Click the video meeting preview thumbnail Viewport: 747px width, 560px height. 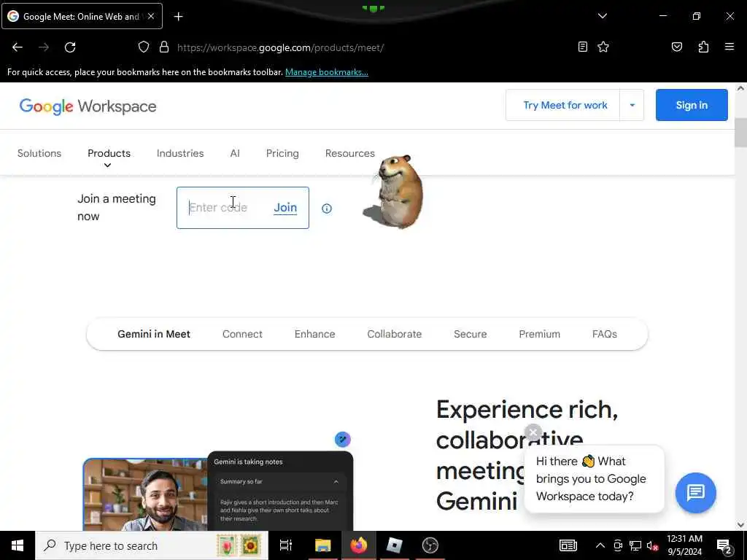coord(145,495)
